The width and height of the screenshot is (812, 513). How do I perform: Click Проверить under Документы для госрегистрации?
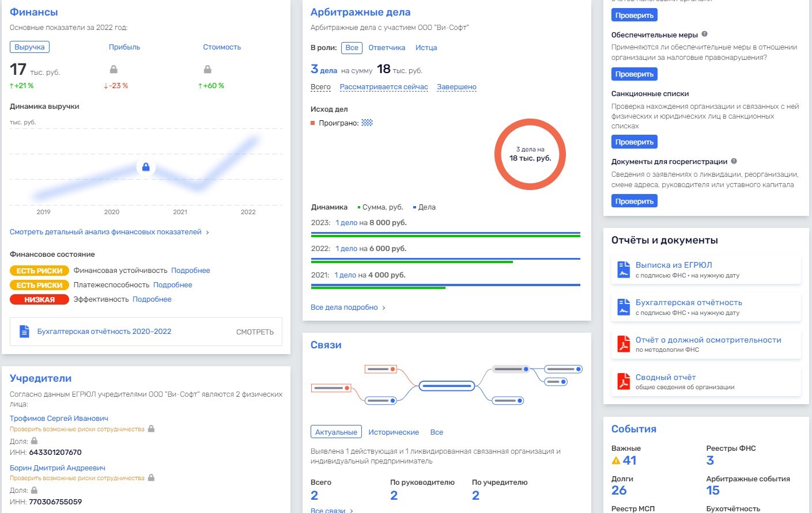click(x=635, y=202)
